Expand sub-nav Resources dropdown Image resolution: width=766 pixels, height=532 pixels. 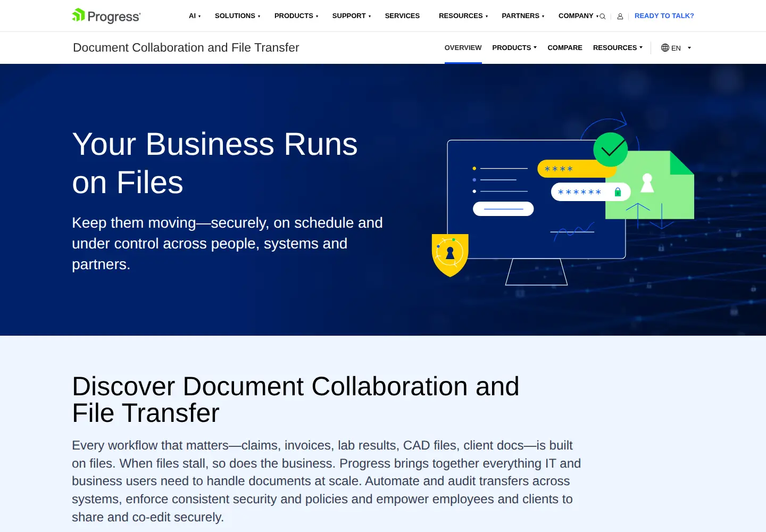tap(618, 48)
